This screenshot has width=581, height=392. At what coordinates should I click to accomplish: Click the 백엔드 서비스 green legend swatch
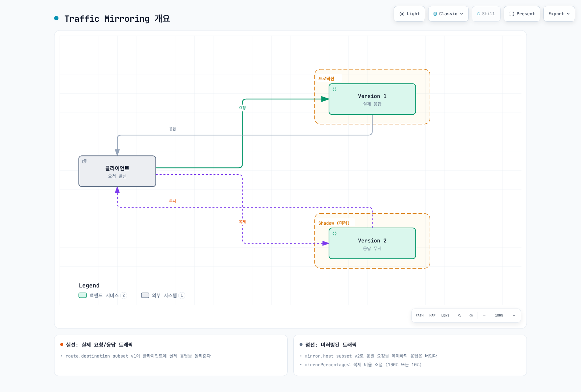[83, 295]
